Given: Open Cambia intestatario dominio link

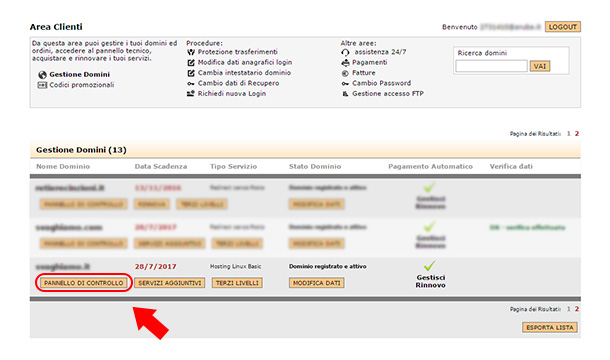Looking at the screenshot, I should (244, 73).
